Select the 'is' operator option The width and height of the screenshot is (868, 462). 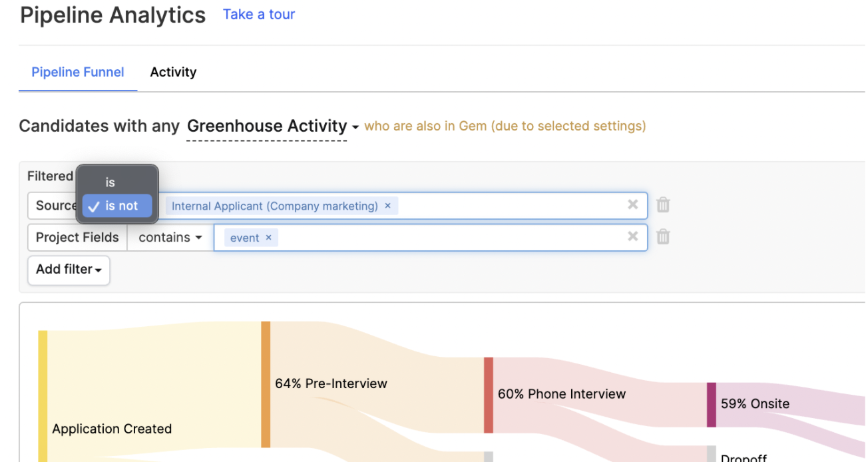[110, 182]
